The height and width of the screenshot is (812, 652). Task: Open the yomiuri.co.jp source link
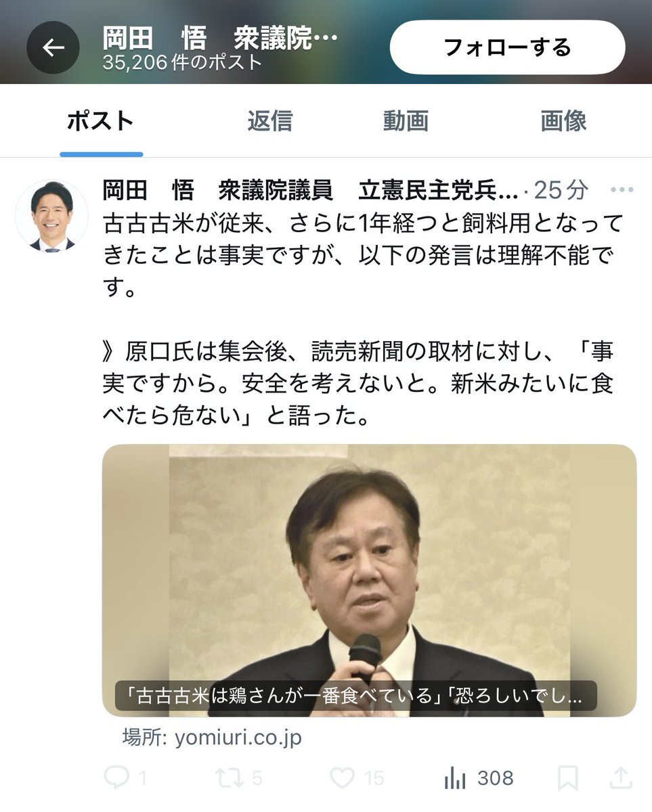212,737
